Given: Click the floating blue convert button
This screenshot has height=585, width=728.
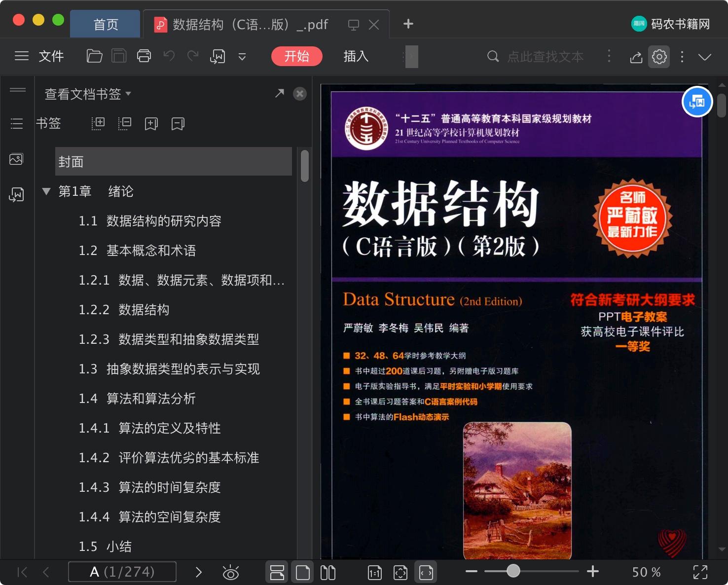Looking at the screenshot, I should [x=697, y=102].
